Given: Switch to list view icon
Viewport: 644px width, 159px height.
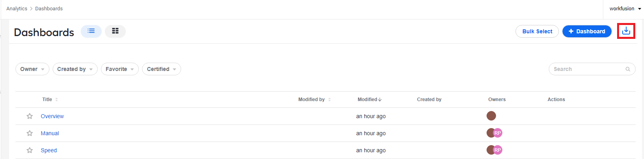Looking at the screenshot, I should (x=91, y=31).
